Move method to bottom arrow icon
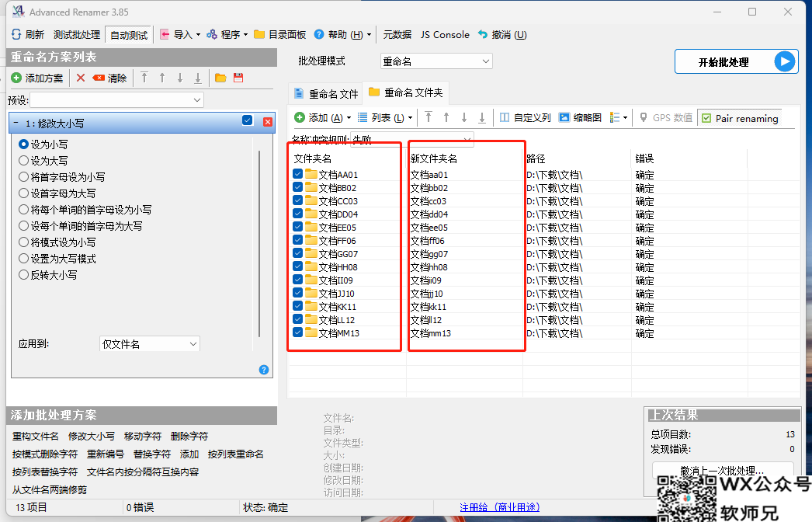The width and height of the screenshot is (812, 522). click(198, 78)
